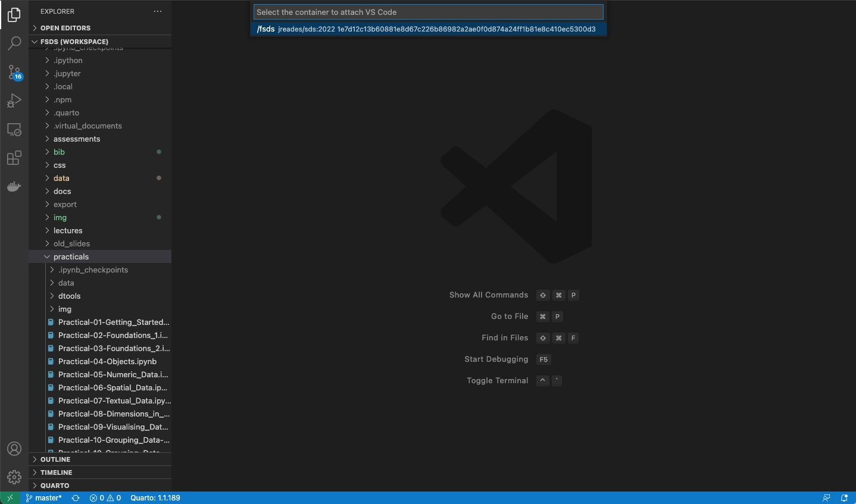Click the Quarto: 1.1.189 status item
The height and width of the screenshot is (504, 856).
click(155, 498)
